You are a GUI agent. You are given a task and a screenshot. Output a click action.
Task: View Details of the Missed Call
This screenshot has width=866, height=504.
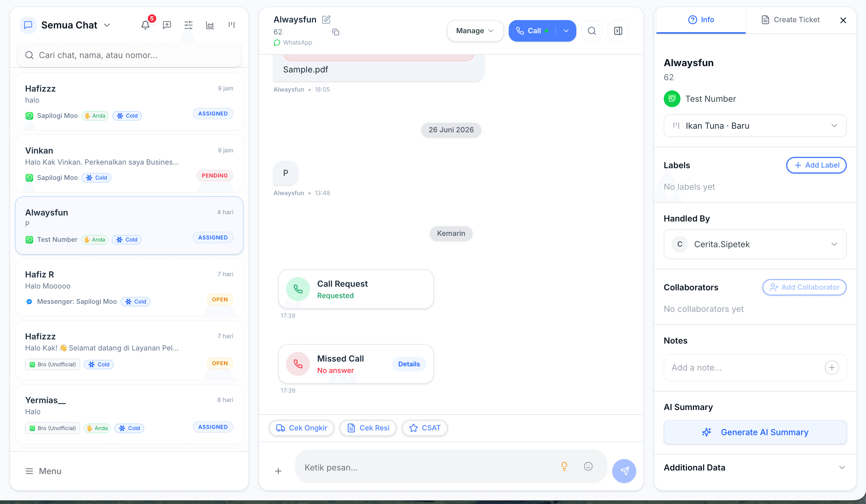(x=409, y=364)
